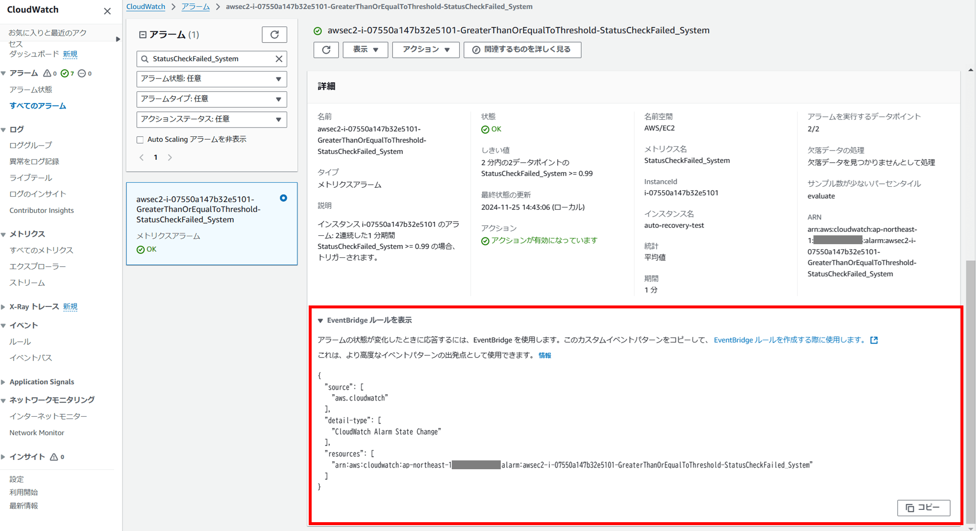Screen dimensions: 980x531
Task: Click the insufficient data count icon in sidebar
Action: click(x=82, y=73)
